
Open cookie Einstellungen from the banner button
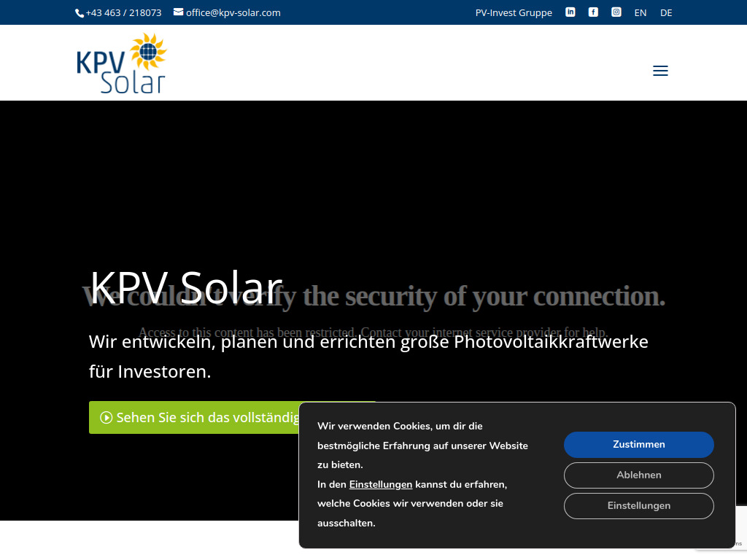pos(638,505)
